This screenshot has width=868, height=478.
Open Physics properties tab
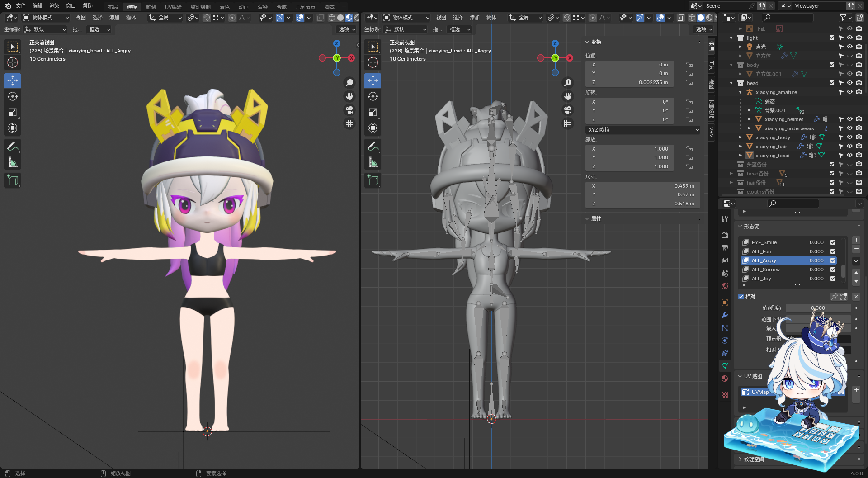(725, 341)
